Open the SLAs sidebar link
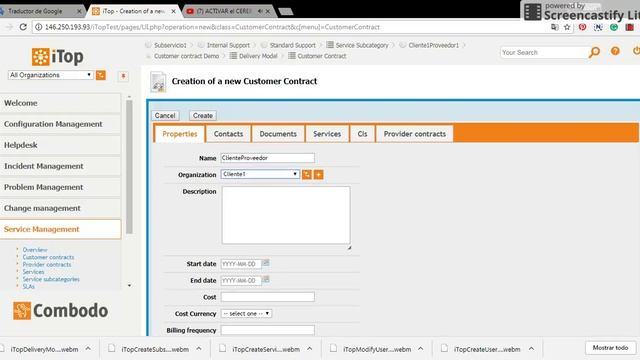 click(29, 287)
